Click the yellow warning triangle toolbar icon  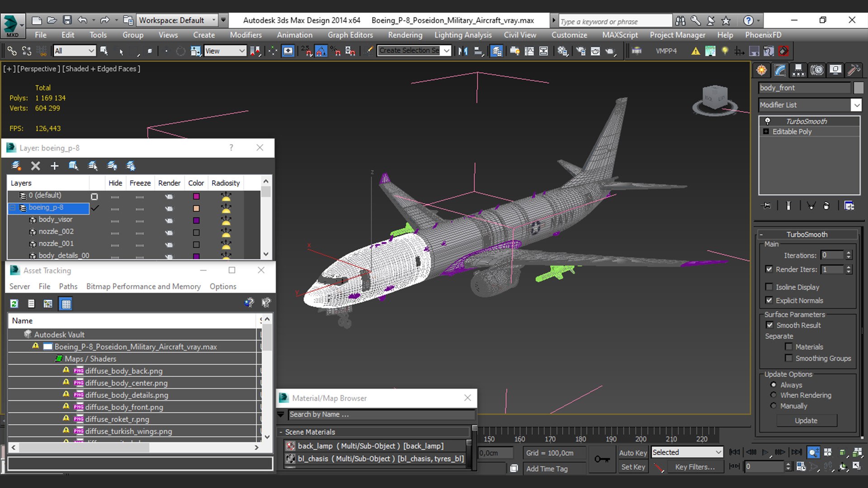click(x=695, y=51)
